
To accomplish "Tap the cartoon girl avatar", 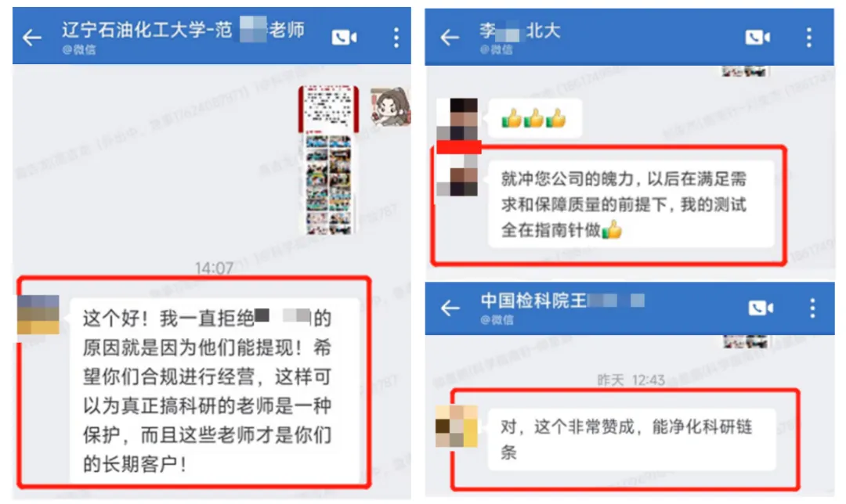I will 389,106.
